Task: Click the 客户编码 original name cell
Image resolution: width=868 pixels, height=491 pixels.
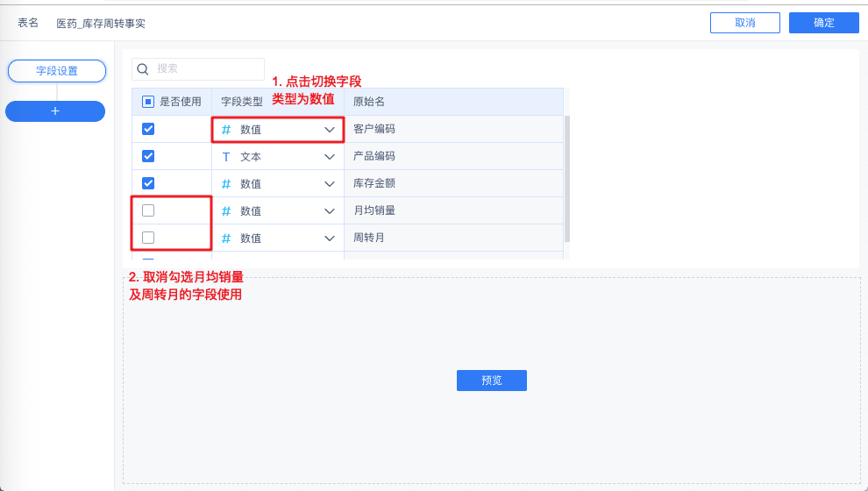Action: 454,129
